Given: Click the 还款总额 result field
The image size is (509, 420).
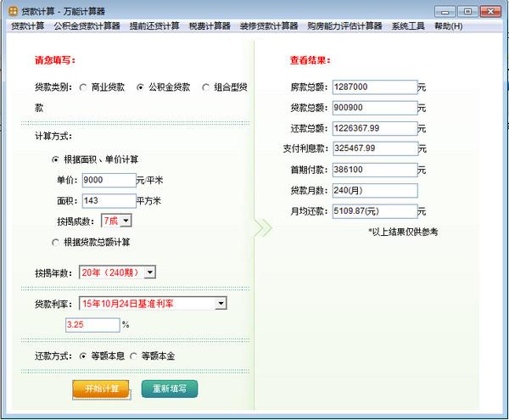Looking at the screenshot, I should tap(375, 128).
